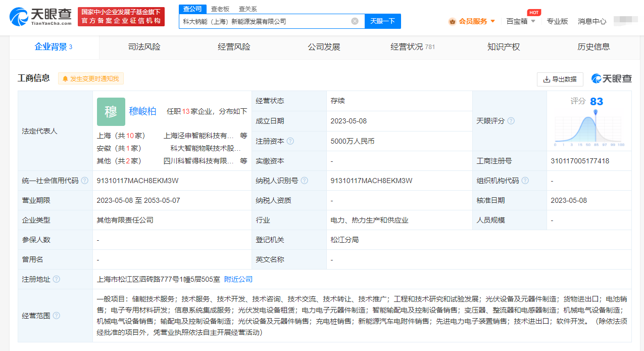644x351 pixels.
Task: Click the red 13 companies count
Action: click(x=186, y=111)
